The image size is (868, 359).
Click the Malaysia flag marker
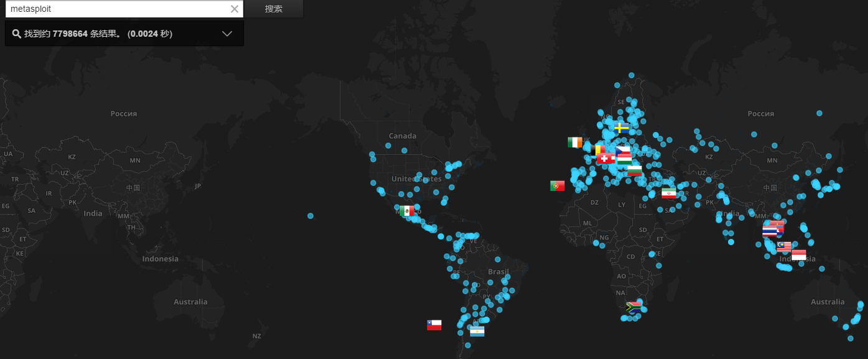point(784,247)
